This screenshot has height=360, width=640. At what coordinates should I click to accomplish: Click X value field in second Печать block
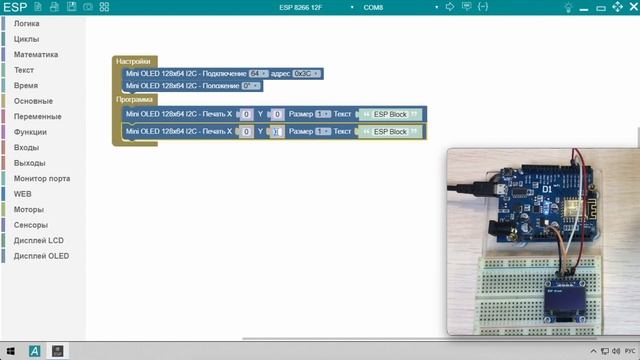pyautogui.click(x=246, y=131)
